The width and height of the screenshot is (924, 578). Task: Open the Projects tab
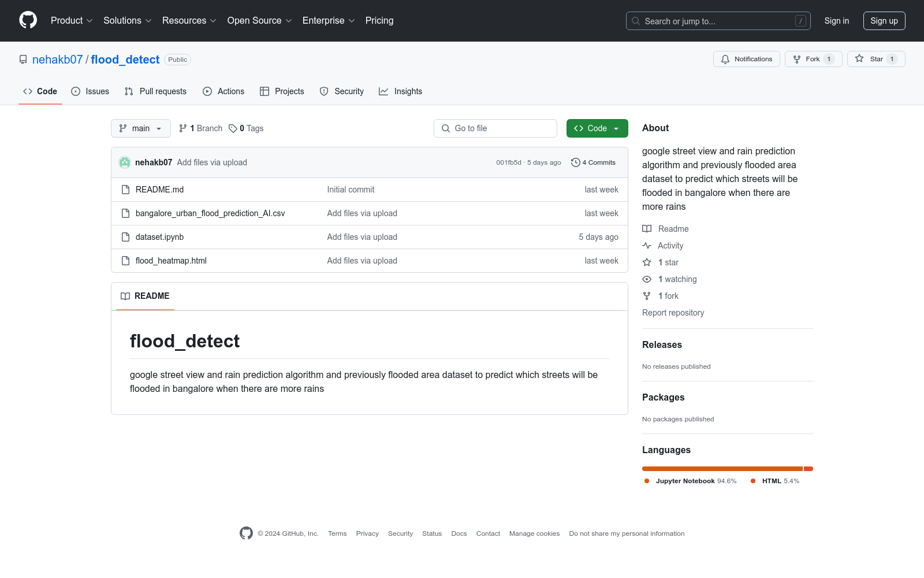click(x=282, y=91)
